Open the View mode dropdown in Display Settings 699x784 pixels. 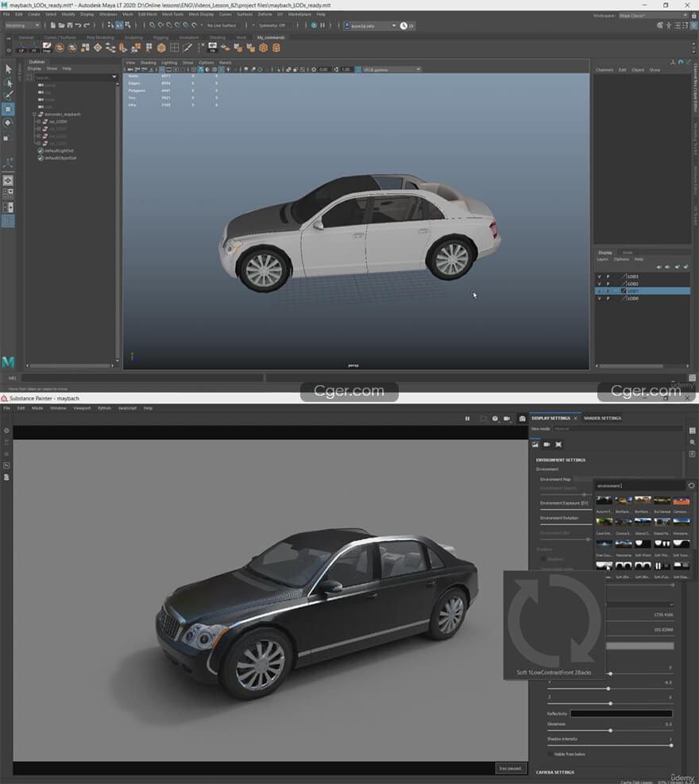(x=618, y=429)
